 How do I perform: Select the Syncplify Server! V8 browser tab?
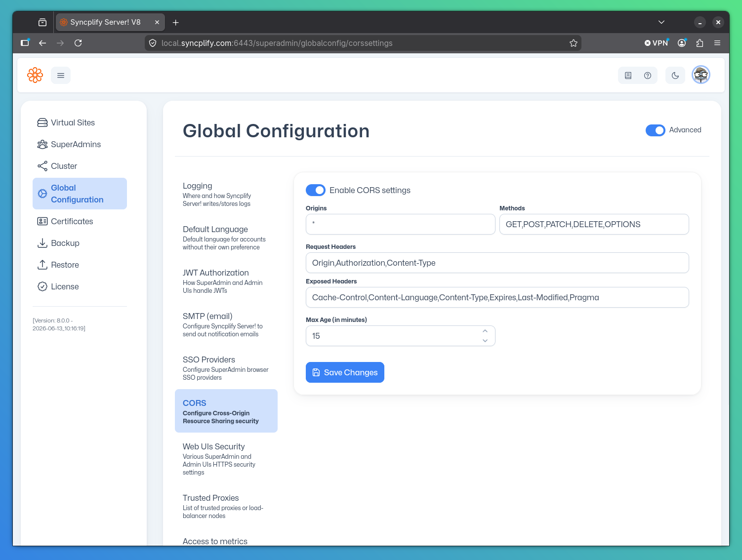110,22
